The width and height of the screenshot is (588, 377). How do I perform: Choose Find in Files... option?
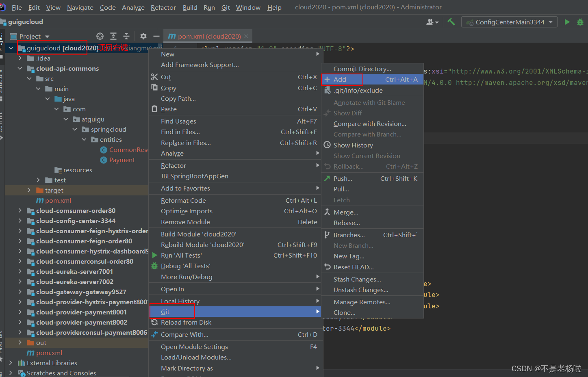tap(236, 132)
